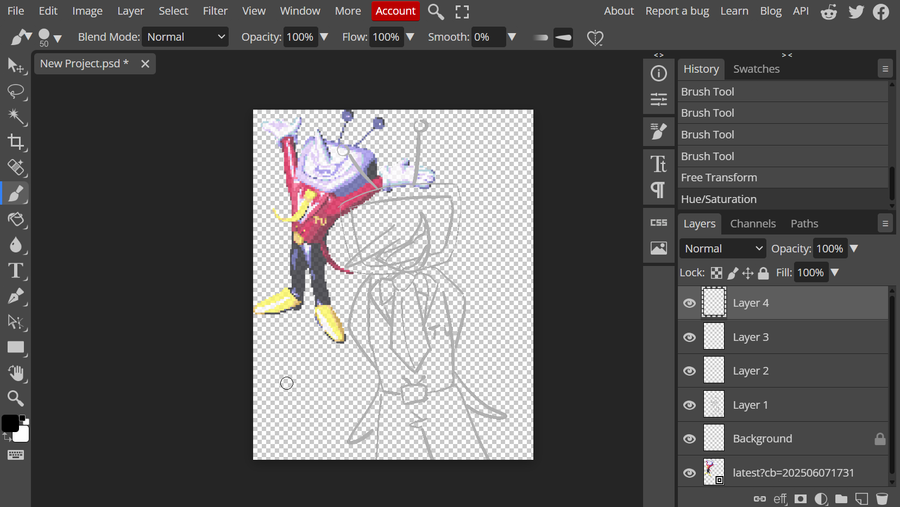Click the search magnifier in menu bar

pyautogui.click(x=436, y=11)
